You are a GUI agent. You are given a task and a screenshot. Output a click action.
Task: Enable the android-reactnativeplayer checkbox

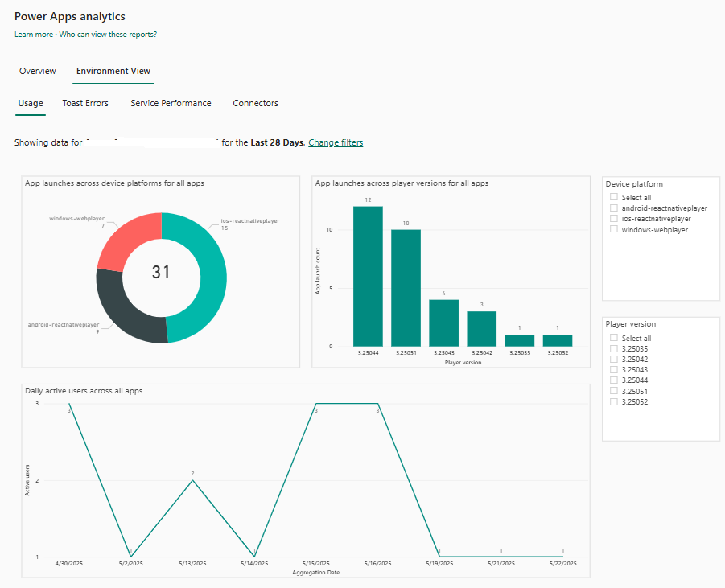[x=614, y=208]
